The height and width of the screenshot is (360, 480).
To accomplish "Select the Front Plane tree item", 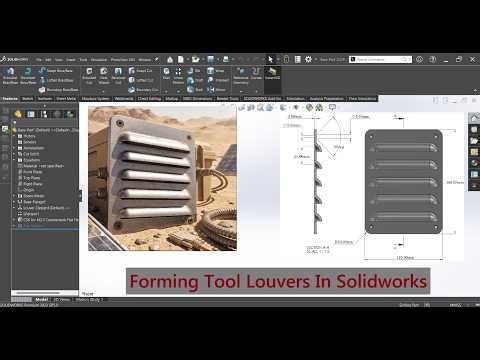I will click(x=30, y=172).
